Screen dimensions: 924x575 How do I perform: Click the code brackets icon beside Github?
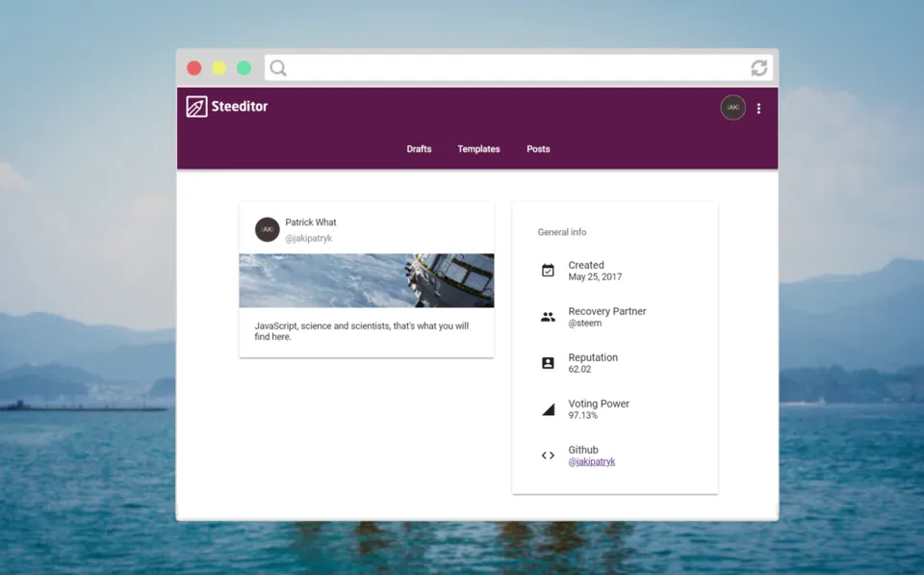(x=548, y=456)
